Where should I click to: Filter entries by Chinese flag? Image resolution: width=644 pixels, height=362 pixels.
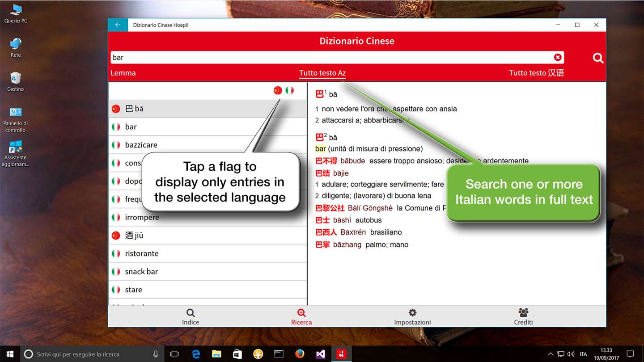[x=278, y=90]
